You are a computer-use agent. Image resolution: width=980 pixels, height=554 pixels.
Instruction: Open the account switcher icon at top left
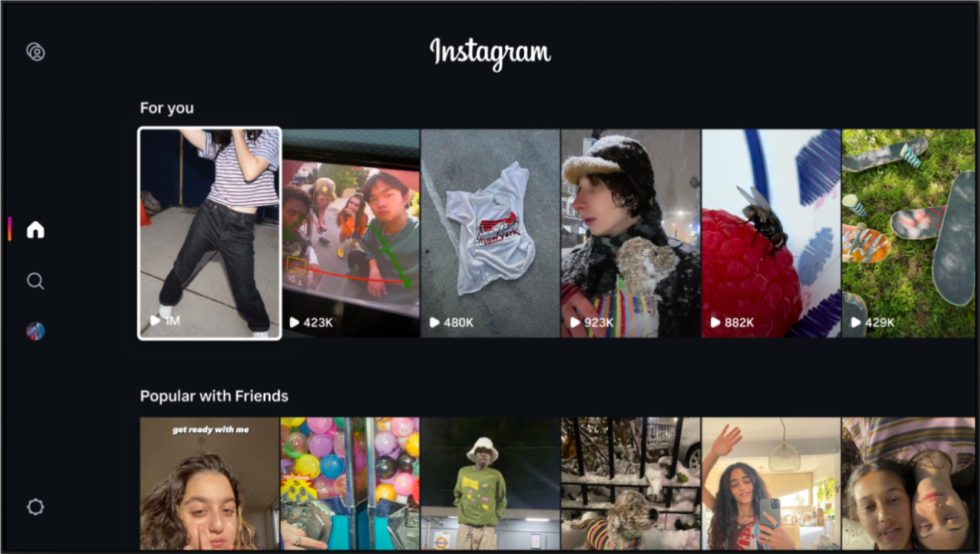click(x=36, y=51)
